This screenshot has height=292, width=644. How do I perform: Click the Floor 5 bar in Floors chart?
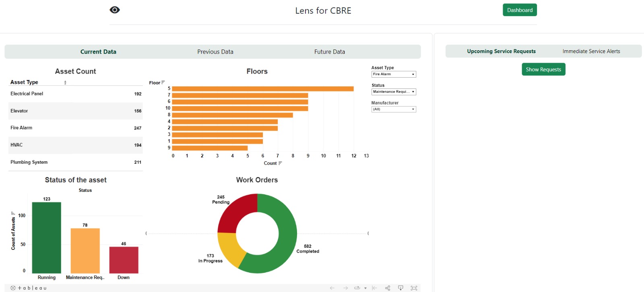click(x=263, y=88)
